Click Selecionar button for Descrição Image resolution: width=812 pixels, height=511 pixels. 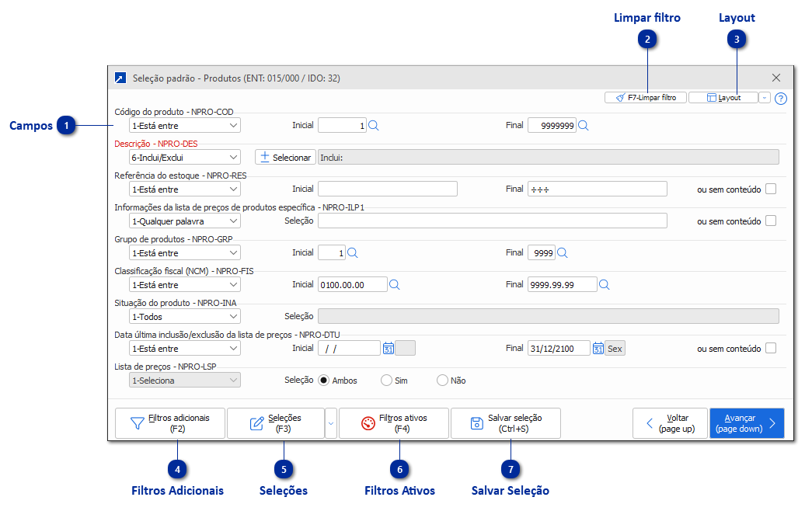(x=285, y=158)
